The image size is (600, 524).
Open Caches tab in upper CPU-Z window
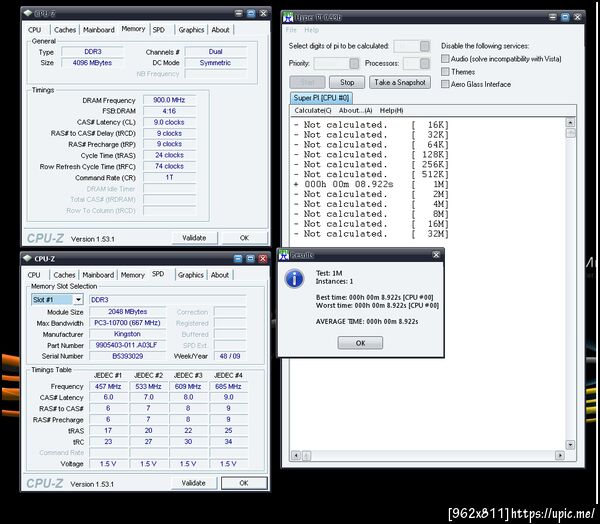[x=65, y=30]
